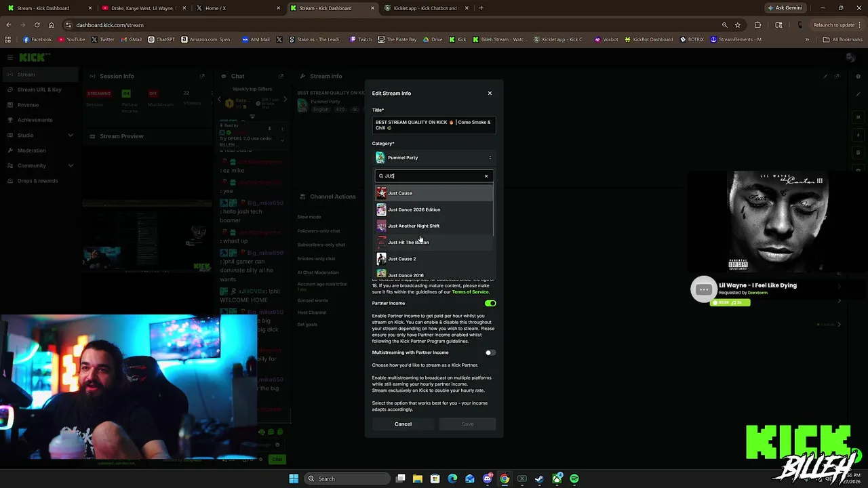
Task: Open the sidebar hamburger menu
Action: pyautogui.click(x=9, y=58)
